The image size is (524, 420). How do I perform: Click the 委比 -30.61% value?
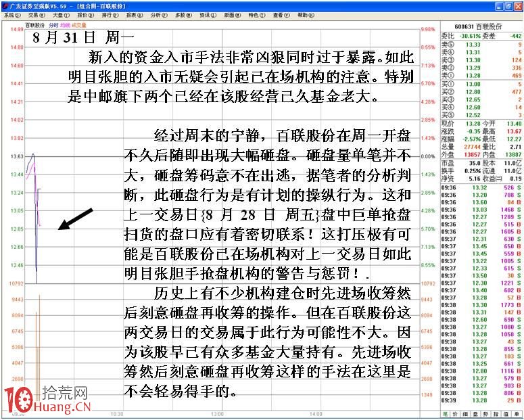click(x=470, y=36)
